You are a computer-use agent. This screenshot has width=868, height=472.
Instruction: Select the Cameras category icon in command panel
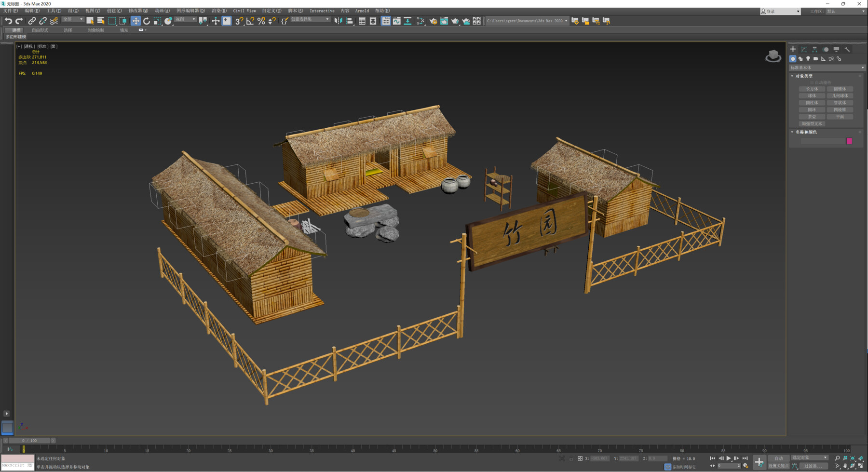tap(815, 59)
